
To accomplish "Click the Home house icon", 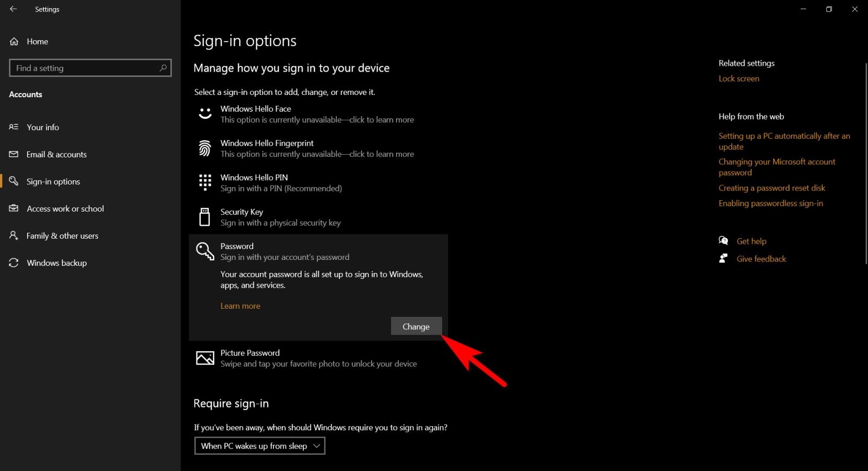I will point(14,42).
